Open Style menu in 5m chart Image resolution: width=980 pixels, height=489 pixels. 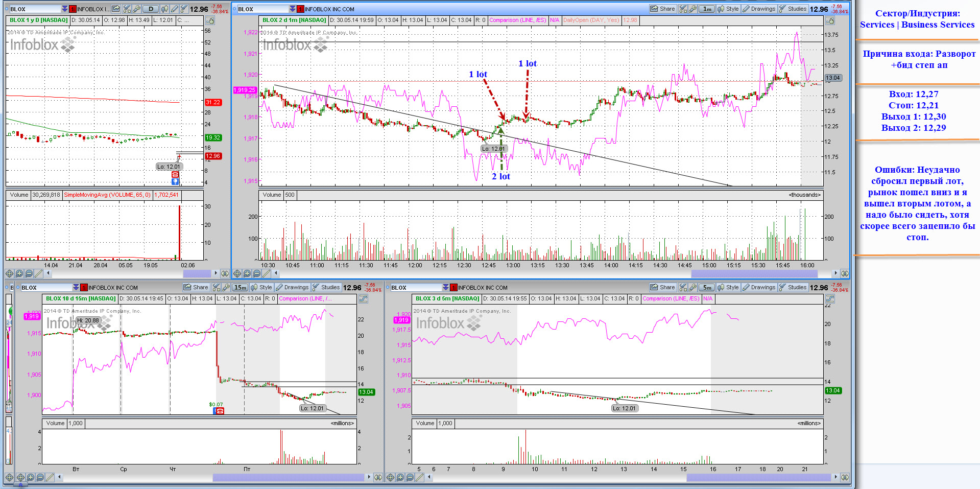728,287
